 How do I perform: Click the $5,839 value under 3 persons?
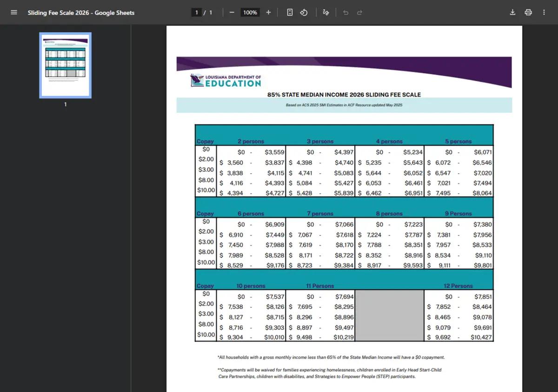(344, 193)
